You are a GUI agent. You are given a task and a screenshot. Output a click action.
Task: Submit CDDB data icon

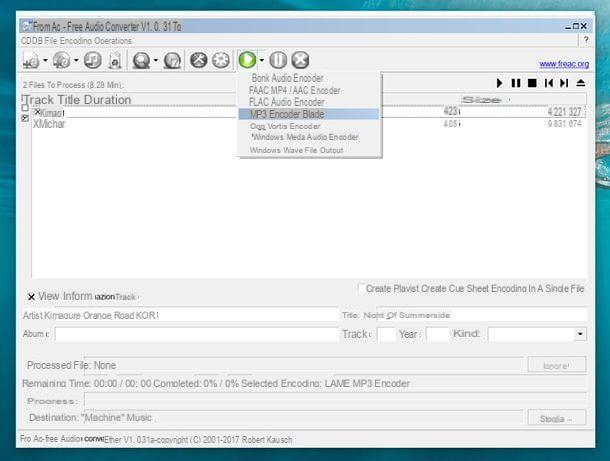click(x=172, y=60)
